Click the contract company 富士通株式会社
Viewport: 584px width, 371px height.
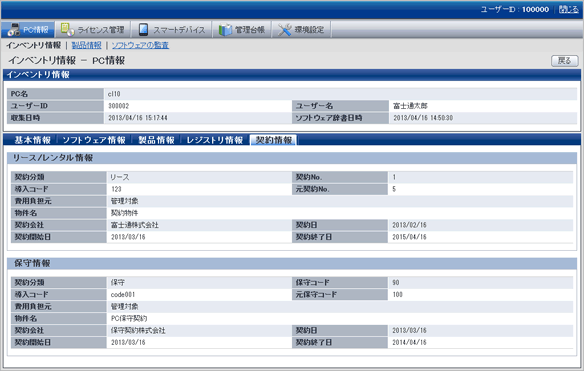click(134, 225)
